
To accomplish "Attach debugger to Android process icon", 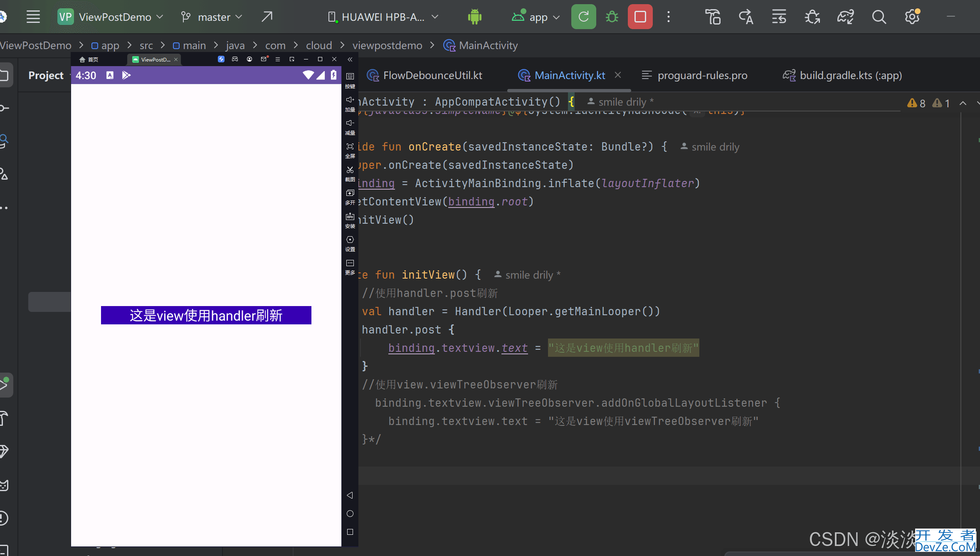I will [812, 17].
